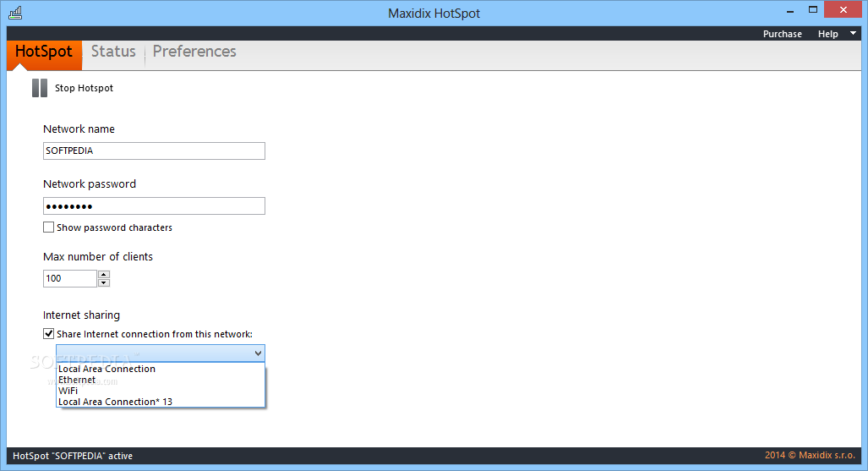868x471 pixels.
Task: Click the Max number of clients field
Action: (70, 278)
